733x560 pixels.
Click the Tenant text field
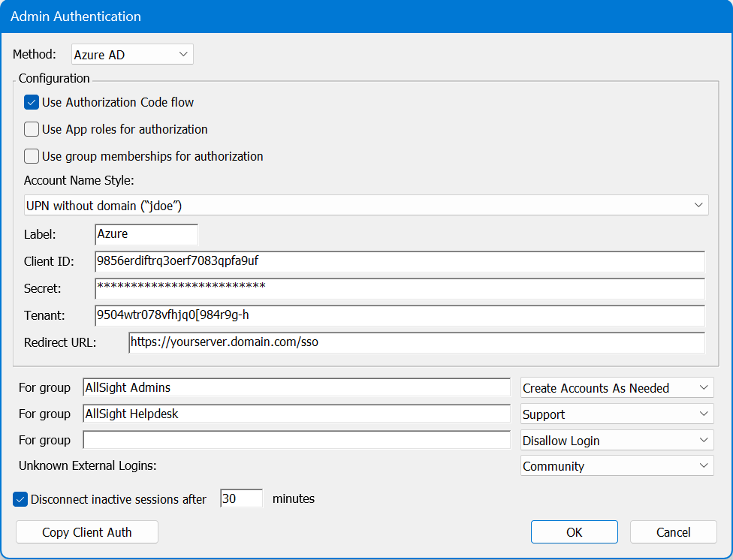click(x=400, y=315)
